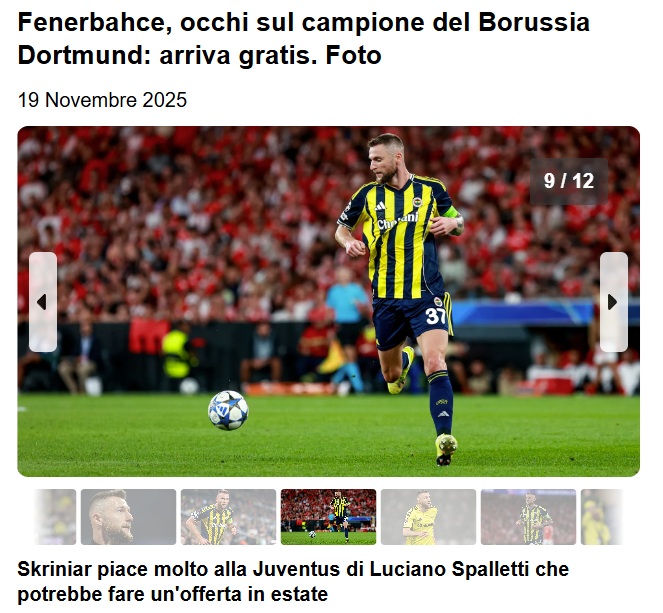Select the partially hidden leftmost thumbnail
This screenshot has width=663, height=613.
pyautogui.click(x=55, y=517)
